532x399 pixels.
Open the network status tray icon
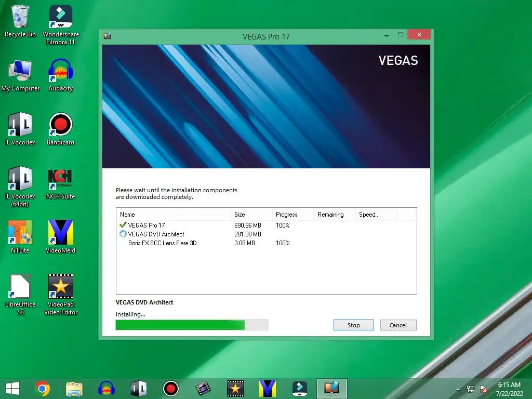(471, 389)
